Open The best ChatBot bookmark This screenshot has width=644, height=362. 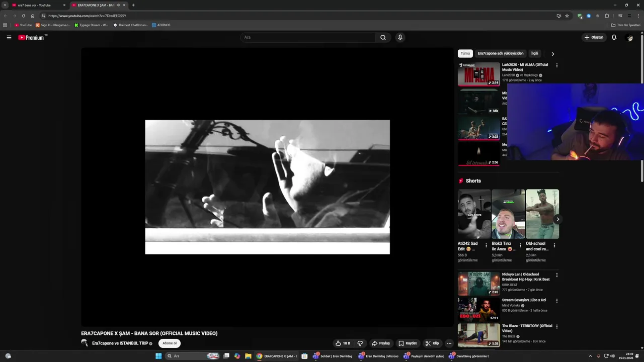[x=130, y=25]
